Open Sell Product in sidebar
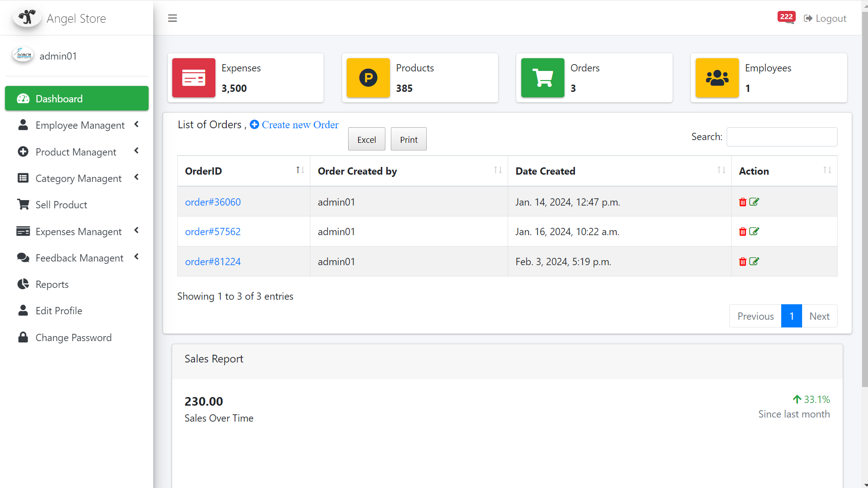868x488 pixels. 77,205
